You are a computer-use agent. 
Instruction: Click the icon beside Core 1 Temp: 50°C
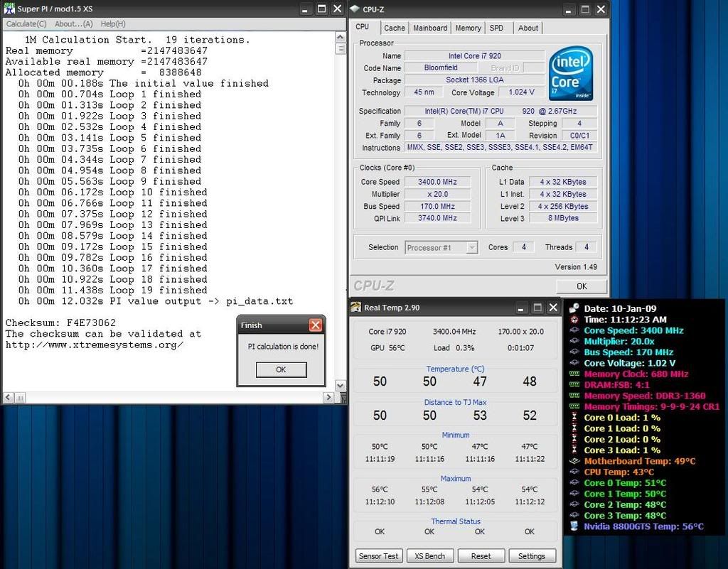point(574,494)
